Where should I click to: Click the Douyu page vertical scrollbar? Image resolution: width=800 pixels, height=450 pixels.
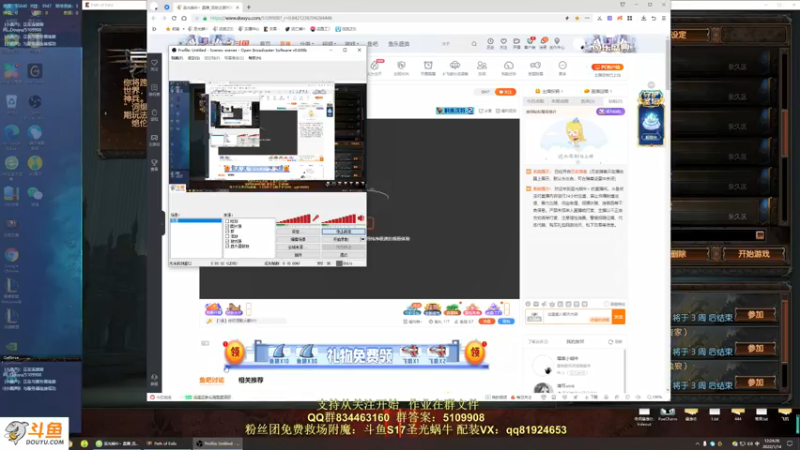(x=667, y=64)
